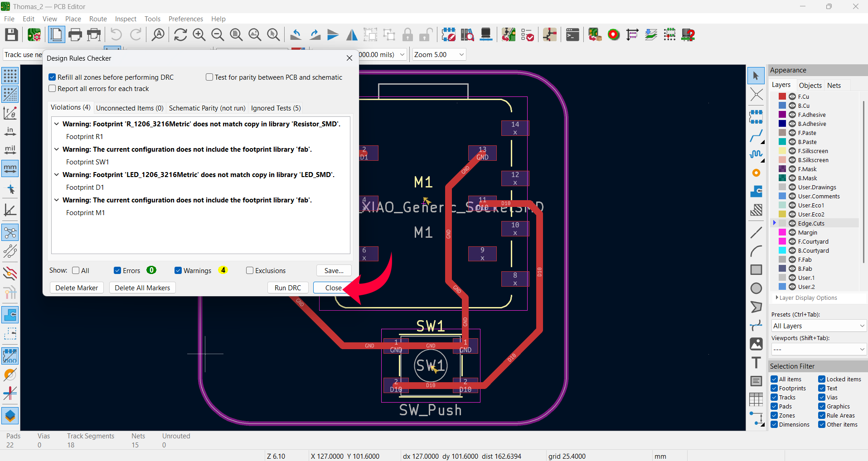Click the Zoom In icon
This screenshot has height=461, width=868.
(x=199, y=35)
